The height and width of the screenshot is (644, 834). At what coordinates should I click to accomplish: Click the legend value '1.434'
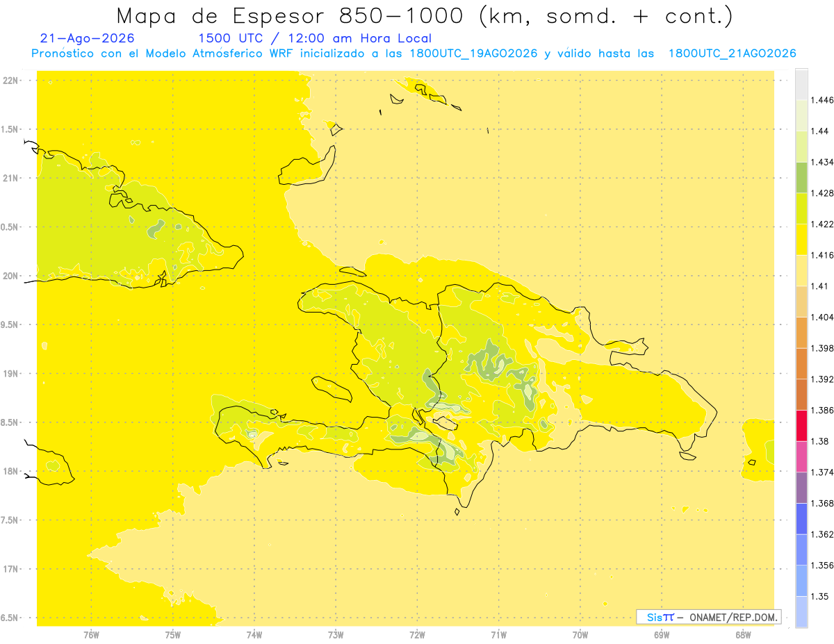tap(822, 162)
